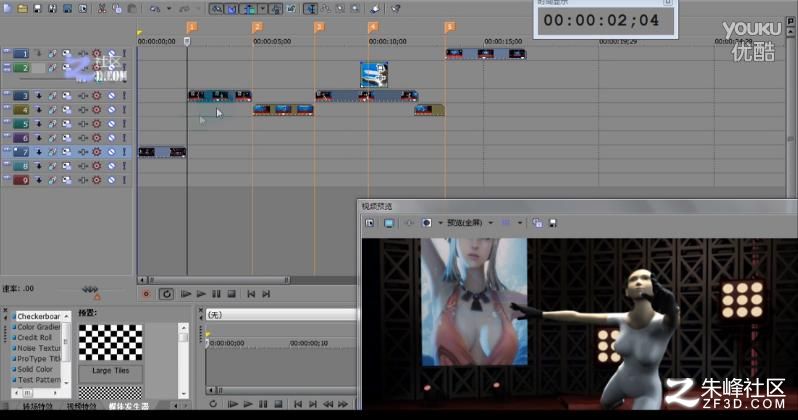Screen dimensions: 798x420
Task: Switch to the 转场特效 tab
Action: (x=38, y=406)
